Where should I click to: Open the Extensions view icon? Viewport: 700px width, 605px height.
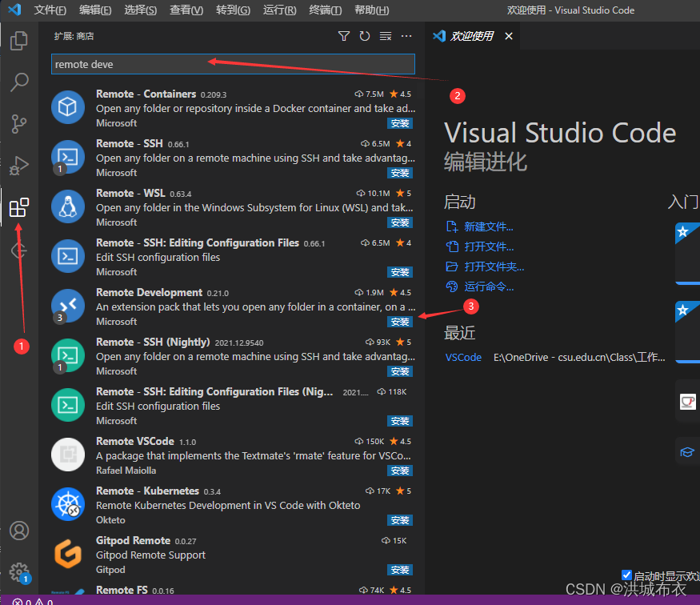[x=19, y=207]
